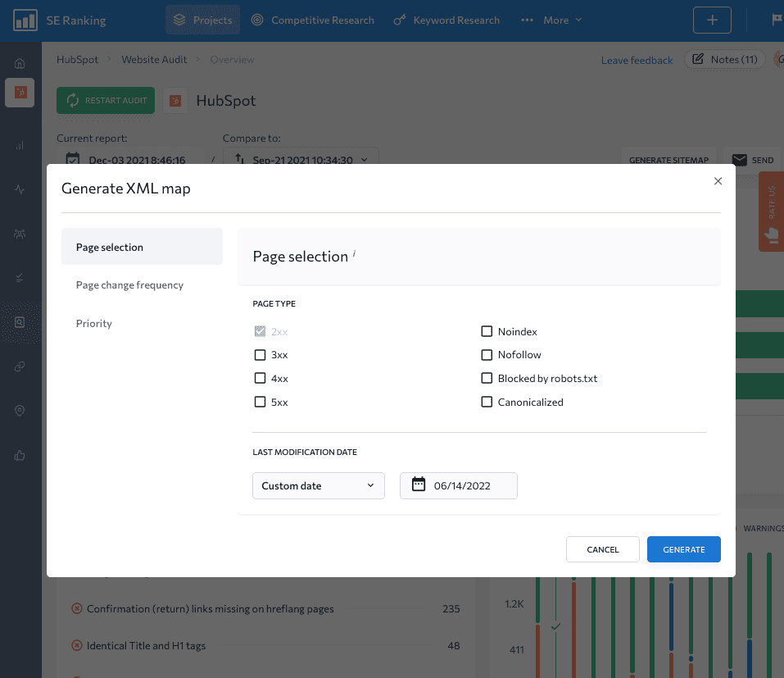784x678 pixels.
Task: Click the Keyword Research key icon
Action: coord(399,20)
